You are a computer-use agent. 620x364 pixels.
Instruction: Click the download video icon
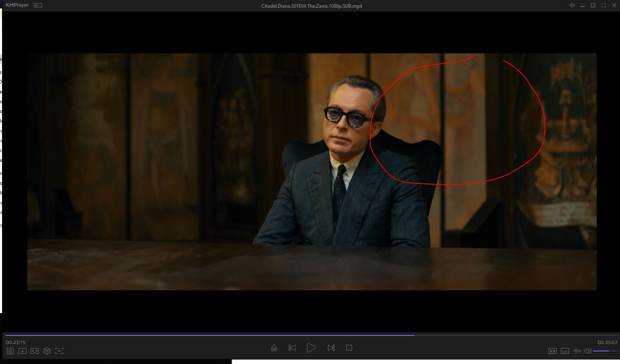(22, 351)
